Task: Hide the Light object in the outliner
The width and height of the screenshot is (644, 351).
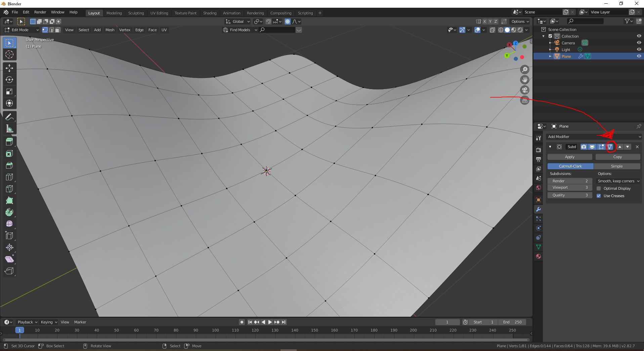Action: [639, 49]
